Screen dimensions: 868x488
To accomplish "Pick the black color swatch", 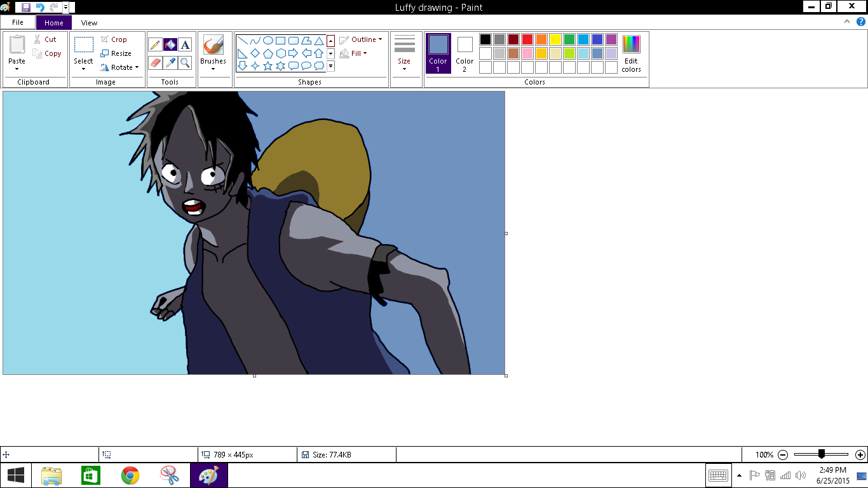I will click(x=485, y=39).
